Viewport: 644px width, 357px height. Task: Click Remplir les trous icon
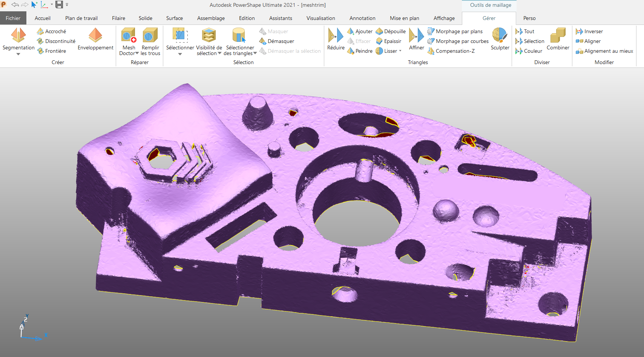[x=150, y=35]
